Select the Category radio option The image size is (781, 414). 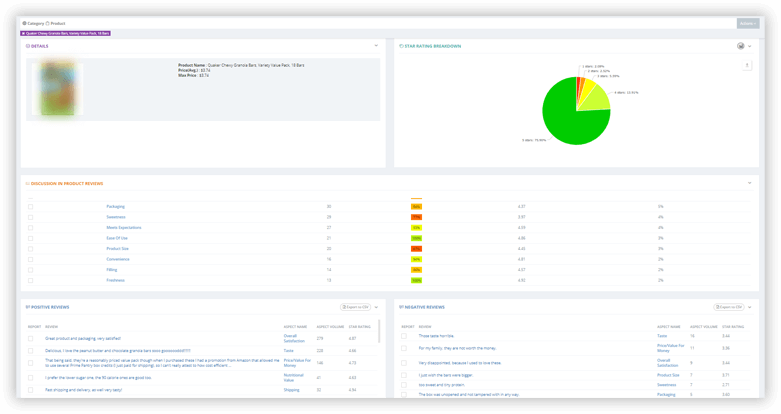coord(24,23)
